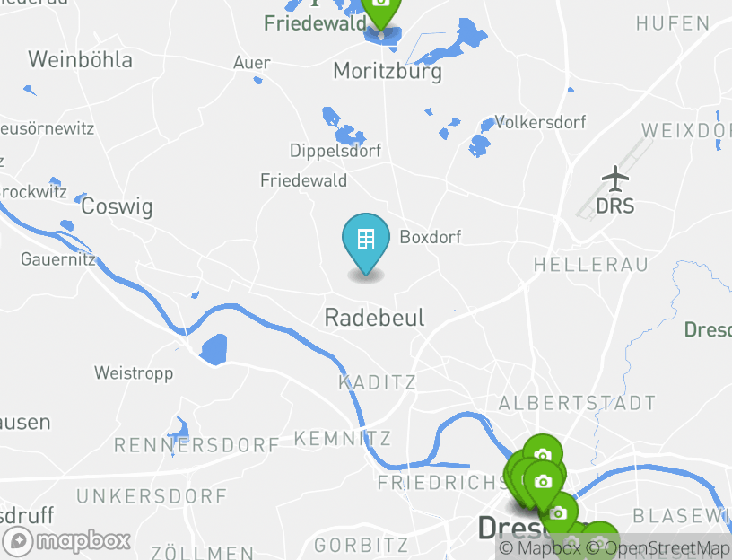Select the topmost camera pin in the Dresden cluster
Screen dimensions: 732x560
pos(542,452)
